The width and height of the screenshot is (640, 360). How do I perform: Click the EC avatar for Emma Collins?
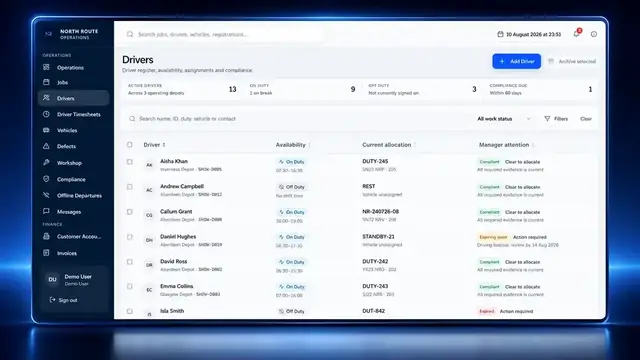(149, 290)
